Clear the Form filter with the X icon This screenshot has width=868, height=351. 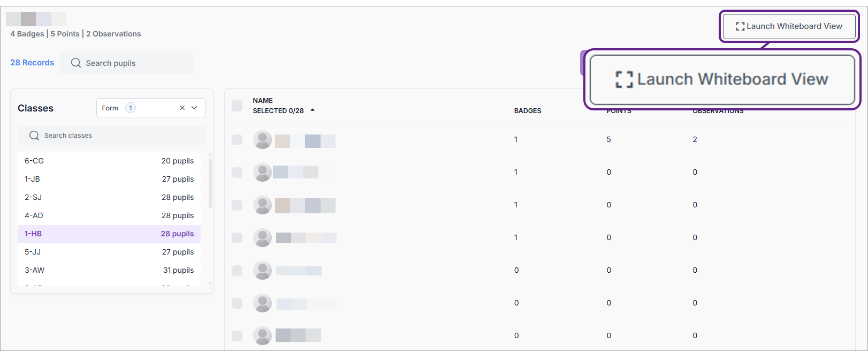pyautogui.click(x=182, y=108)
